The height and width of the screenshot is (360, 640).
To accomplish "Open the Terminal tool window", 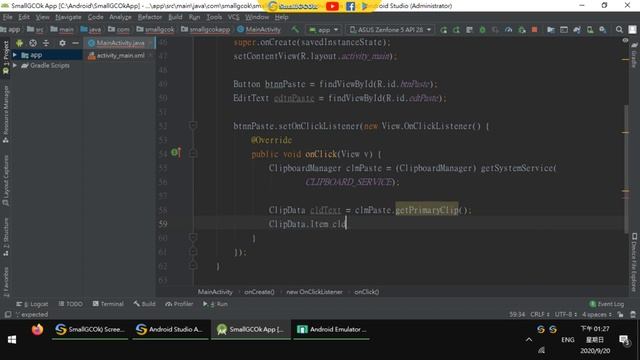I will (108, 304).
